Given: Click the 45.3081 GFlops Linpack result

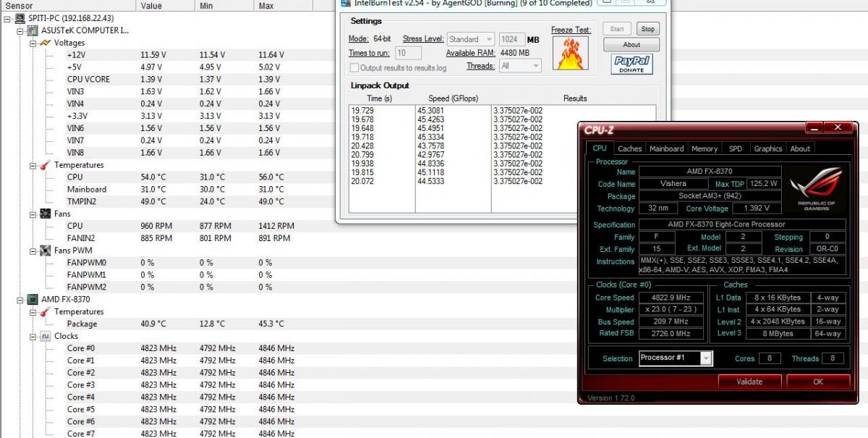Looking at the screenshot, I should coord(430,111).
